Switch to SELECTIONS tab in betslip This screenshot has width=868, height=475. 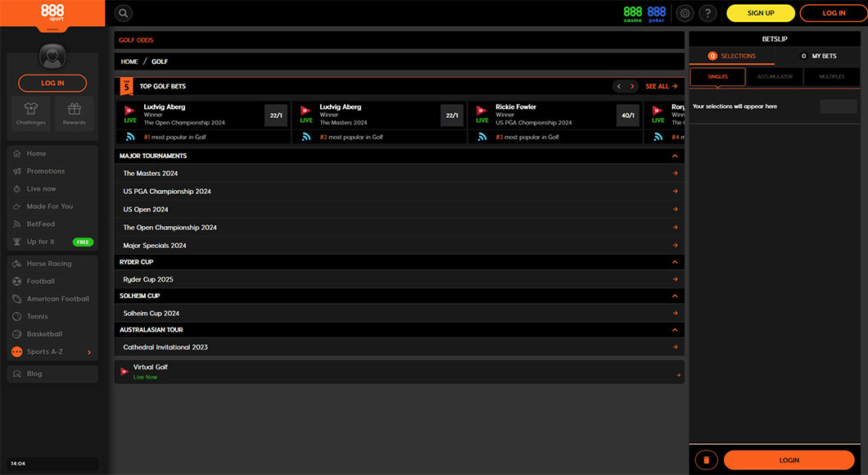(x=732, y=56)
